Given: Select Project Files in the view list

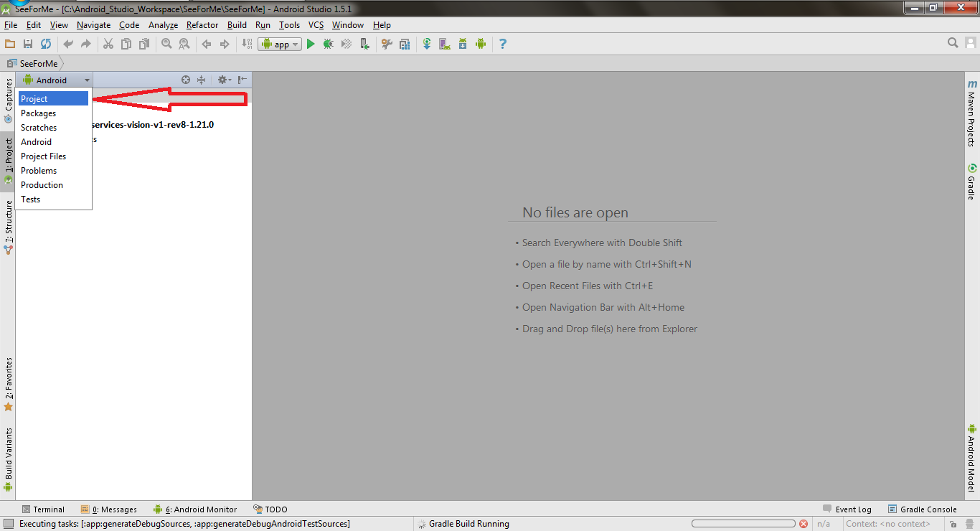Looking at the screenshot, I should point(53,156).
